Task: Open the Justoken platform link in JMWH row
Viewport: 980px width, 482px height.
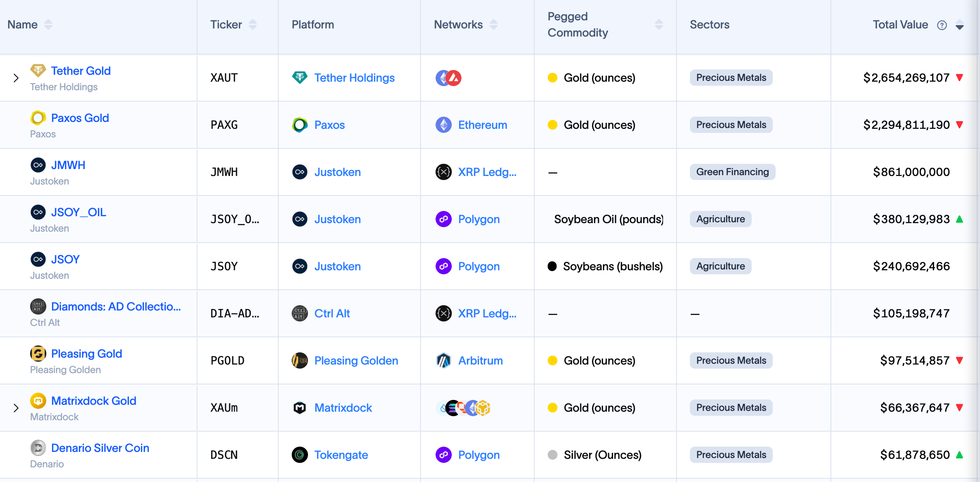Action: [337, 172]
